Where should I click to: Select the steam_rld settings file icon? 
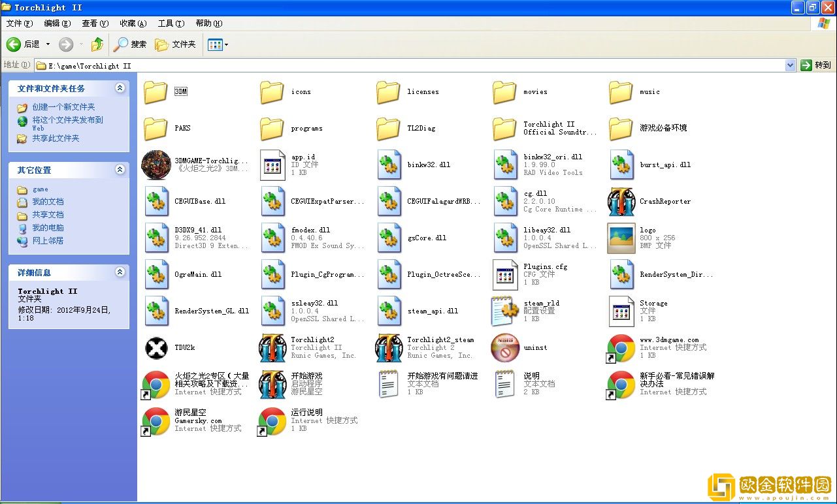pyautogui.click(x=504, y=311)
